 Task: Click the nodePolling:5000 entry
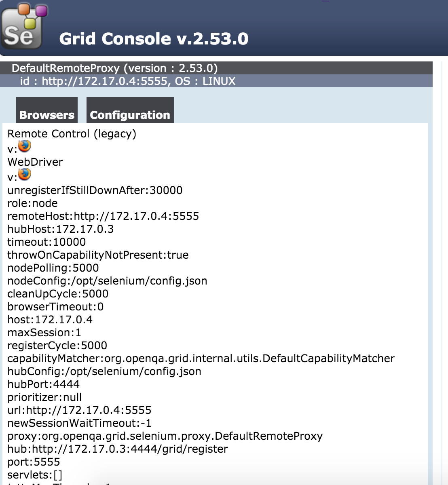tap(53, 268)
